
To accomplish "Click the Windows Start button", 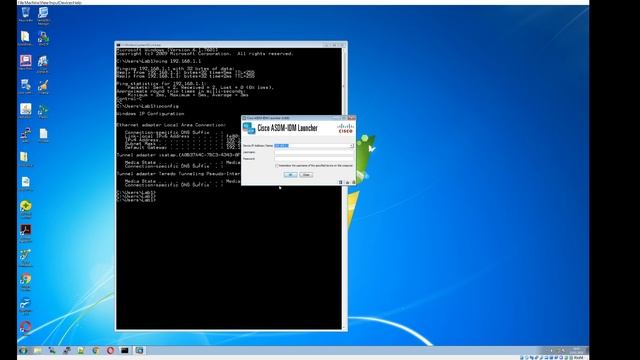I will [23, 350].
